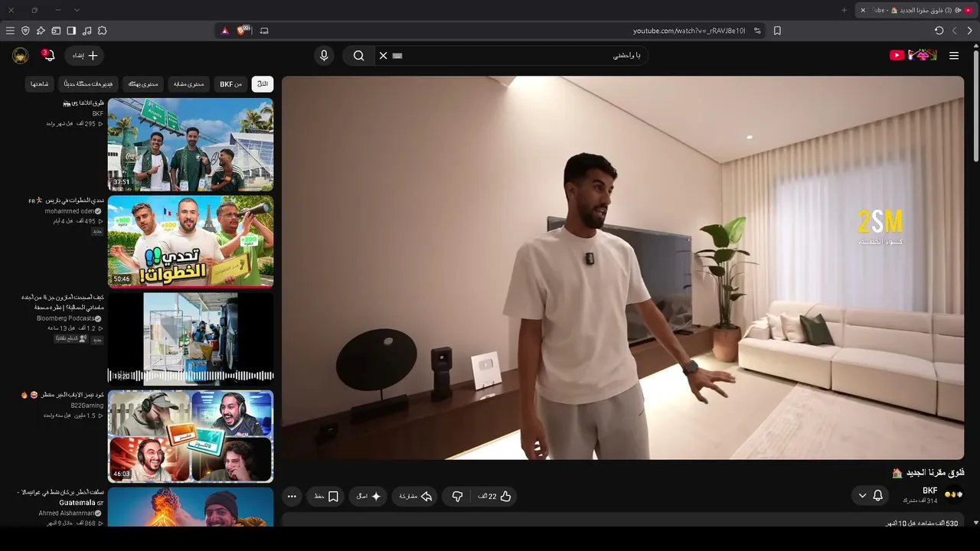Open the browser extensions puzzle icon

[102, 31]
